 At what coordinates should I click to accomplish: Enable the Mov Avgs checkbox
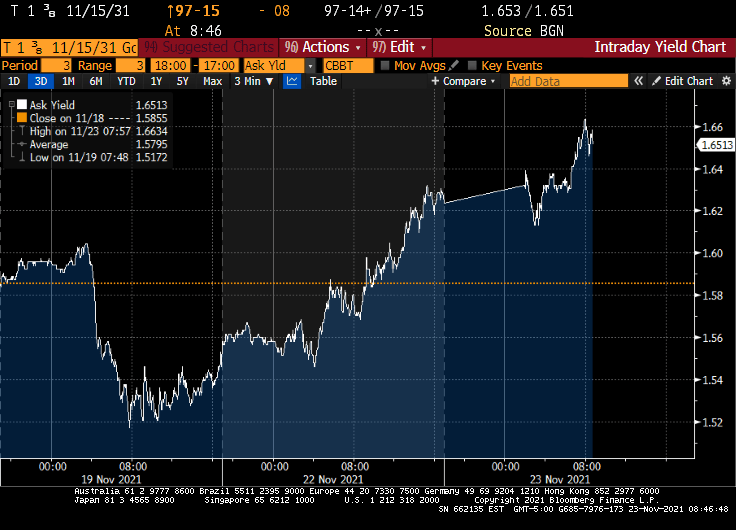point(385,65)
